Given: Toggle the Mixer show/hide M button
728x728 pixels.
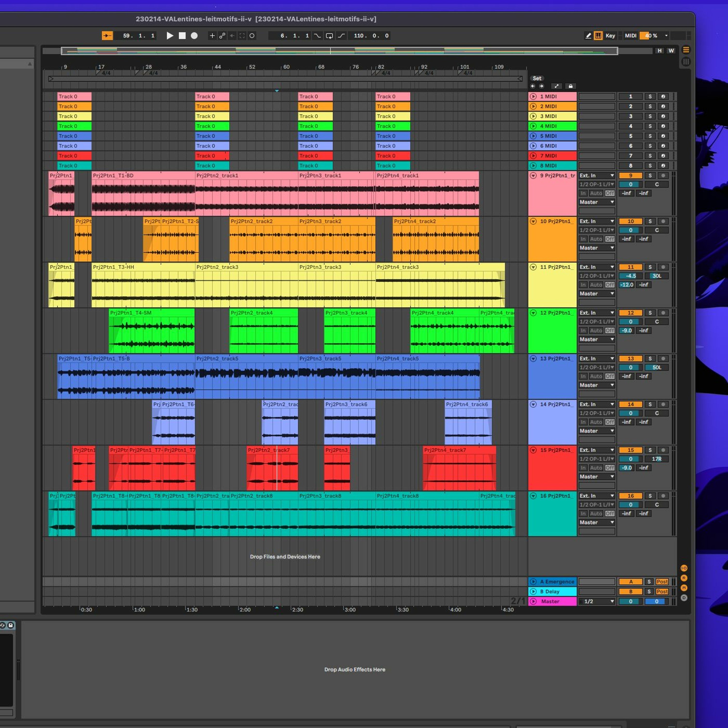Looking at the screenshot, I should pyautogui.click(x=684, y=588).
